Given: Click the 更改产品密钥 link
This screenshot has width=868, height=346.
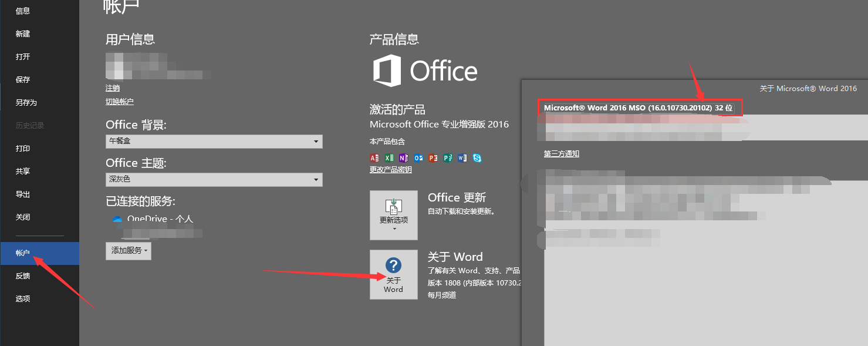Looking at the screenshot, I should [391, 170].
